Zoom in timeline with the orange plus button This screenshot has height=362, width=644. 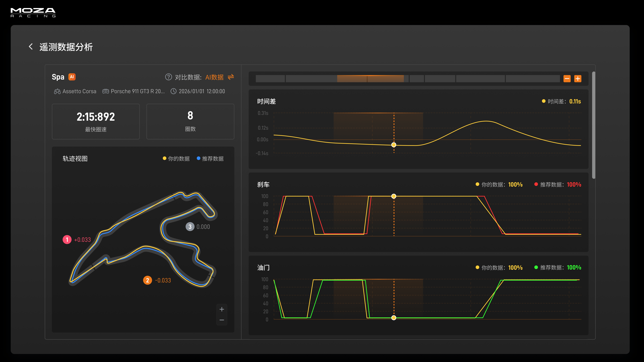coord(578,79)
